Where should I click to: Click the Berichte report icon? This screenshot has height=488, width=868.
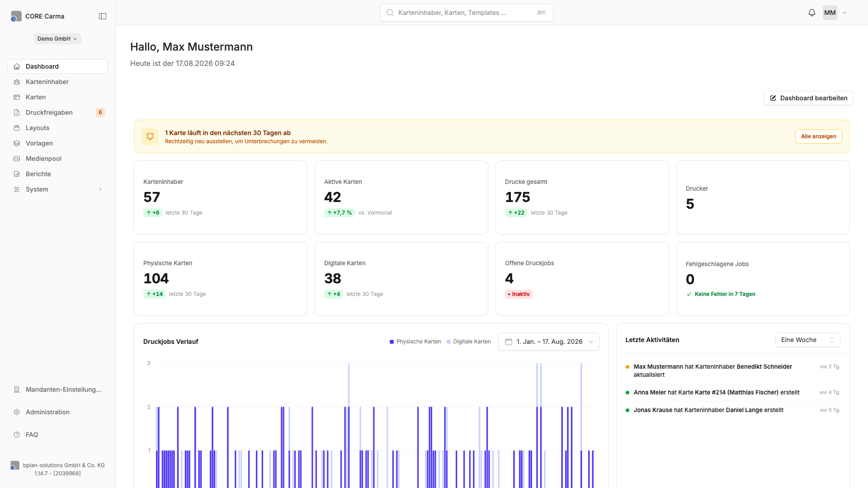point(17,174)
